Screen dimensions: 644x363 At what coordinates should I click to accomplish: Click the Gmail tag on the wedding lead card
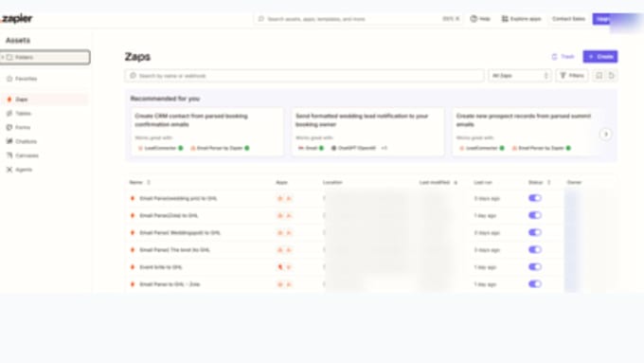tap(311, 148)
